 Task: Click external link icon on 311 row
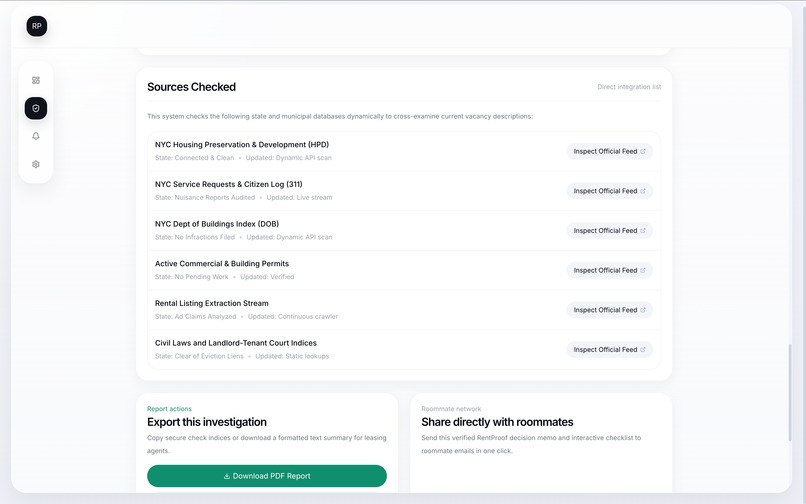tap(643, 191)
